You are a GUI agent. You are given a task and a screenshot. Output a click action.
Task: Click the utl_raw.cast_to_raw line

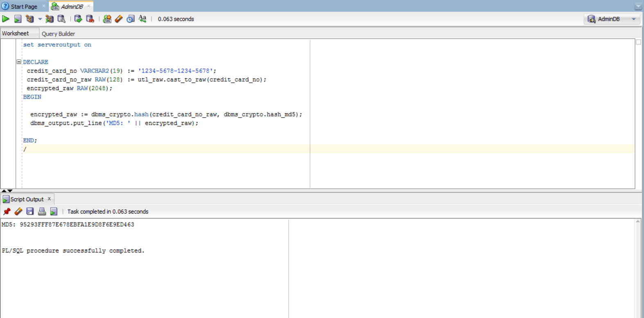(147, 79)
